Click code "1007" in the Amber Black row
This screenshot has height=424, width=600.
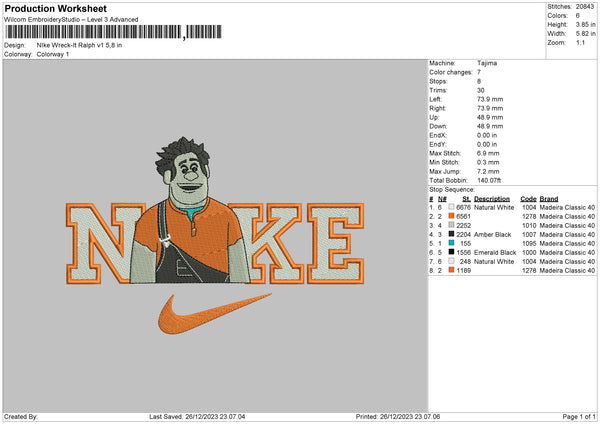coord(529,235)
